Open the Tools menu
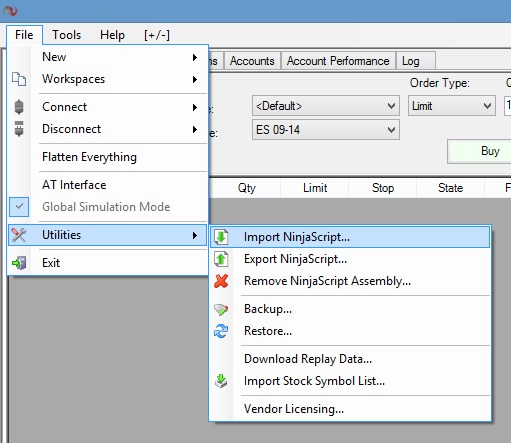This screenshot has width=511, height=443. tap(67, 35)
